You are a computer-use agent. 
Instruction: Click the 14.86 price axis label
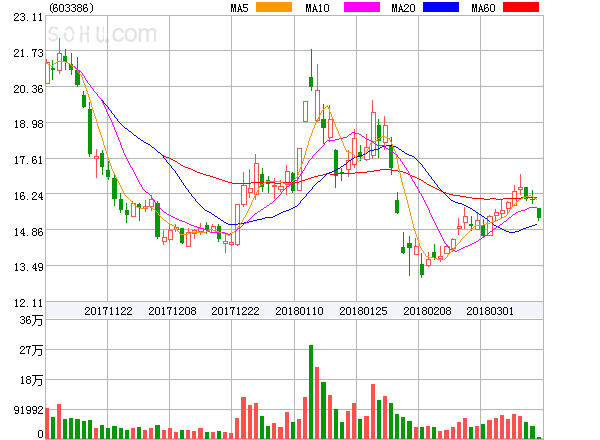(x=28, y=232)
